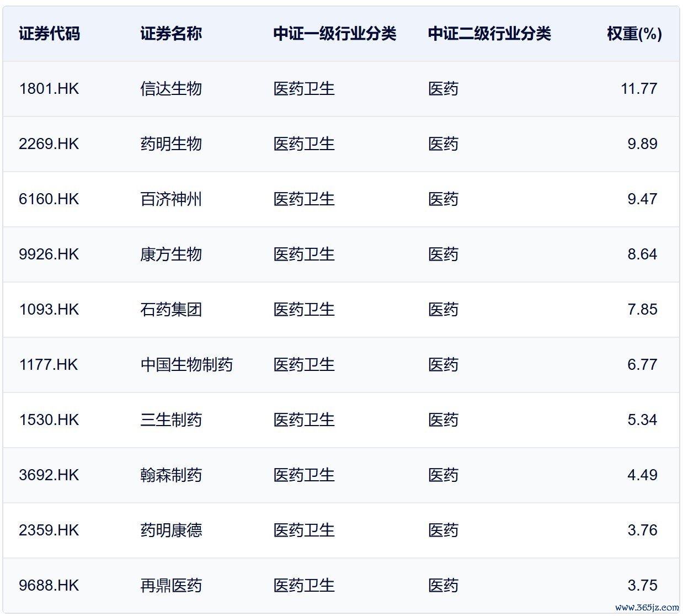Click weight value 6.77

(x=642, y=365)
